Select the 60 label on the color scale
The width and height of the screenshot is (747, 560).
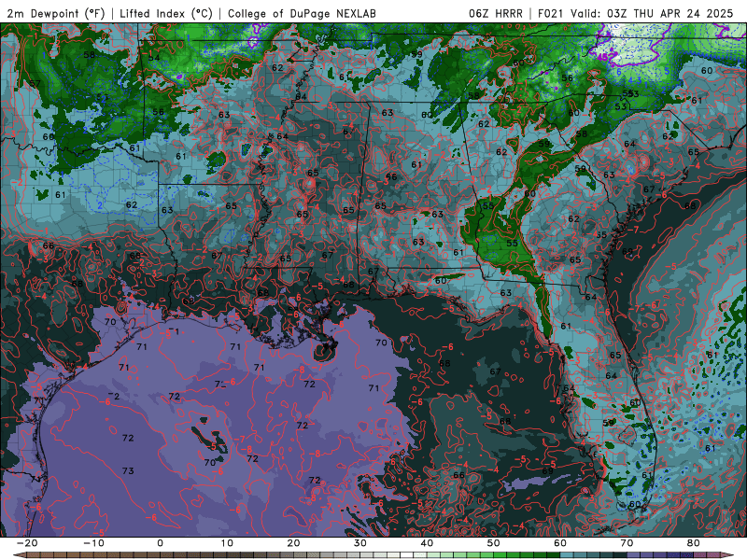(560, 543)
